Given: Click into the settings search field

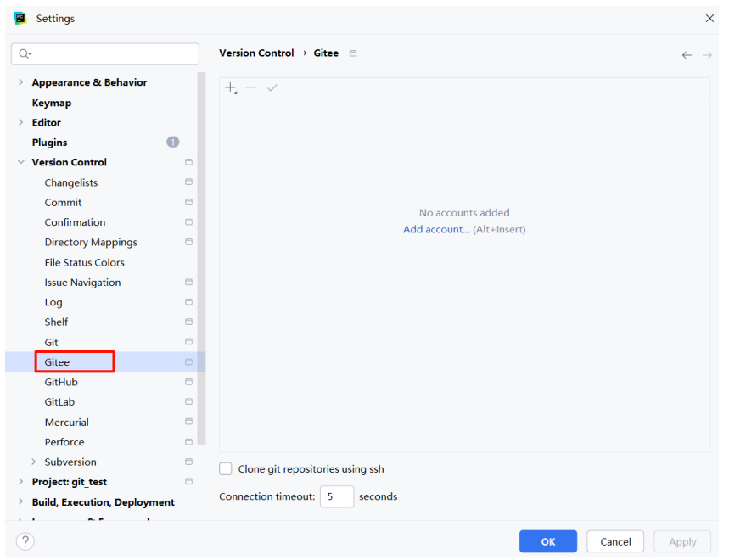Looking at the screenshot, I should point(105,54).
